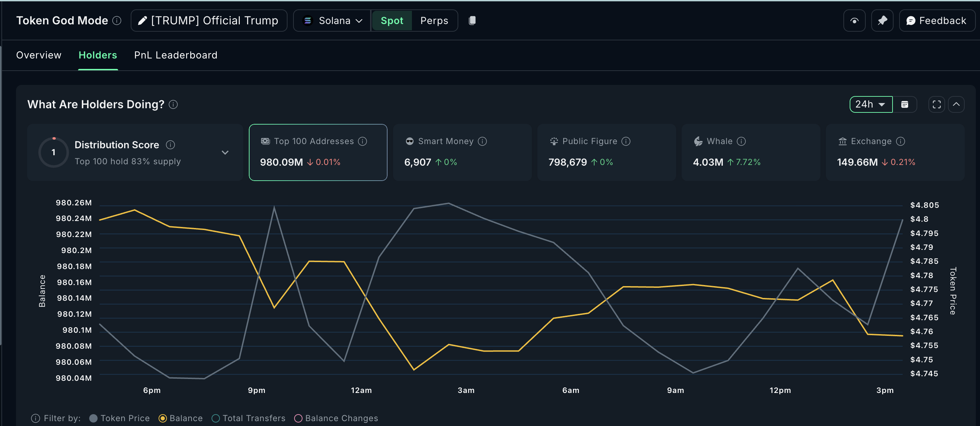Switch to Perps trading mode
The height and width of the screenshot is (426, 980).
[x=434, y=21]
